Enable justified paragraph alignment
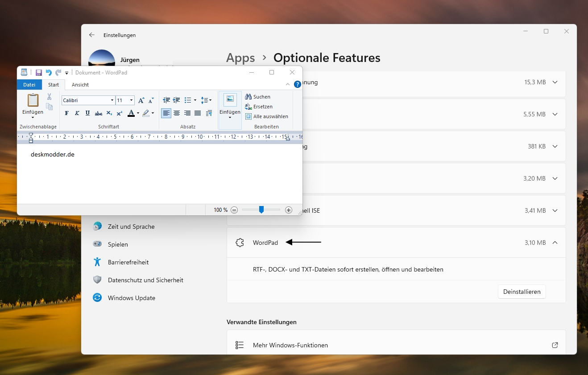This screenshot has width=588, height=375. pos(198,113)
